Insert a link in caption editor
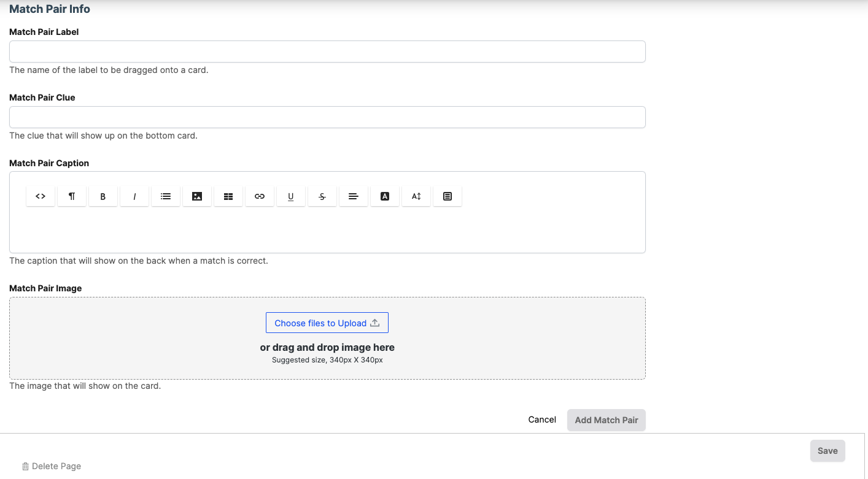868x479 pixels. click(260, 196)
